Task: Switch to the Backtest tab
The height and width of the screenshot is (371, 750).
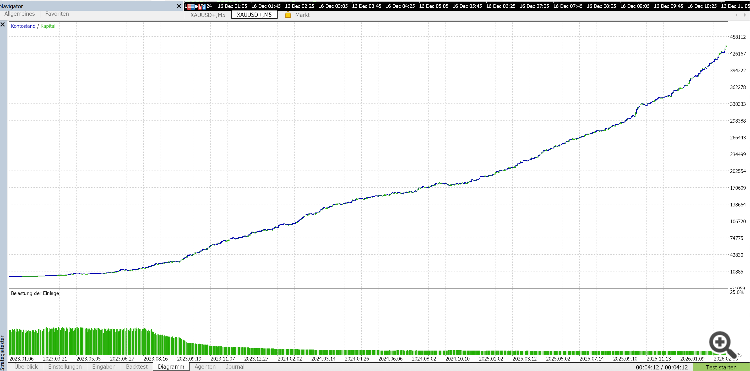Action: [136, 367]
